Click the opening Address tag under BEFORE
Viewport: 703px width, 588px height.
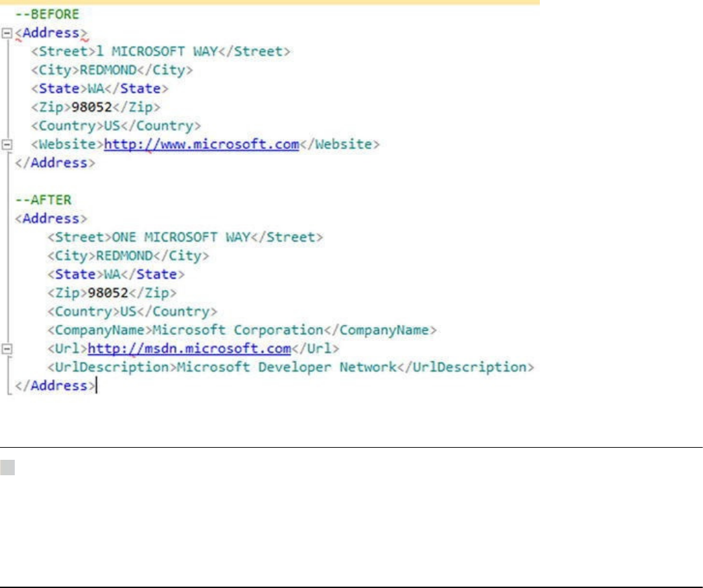click(x=51, y=33)
